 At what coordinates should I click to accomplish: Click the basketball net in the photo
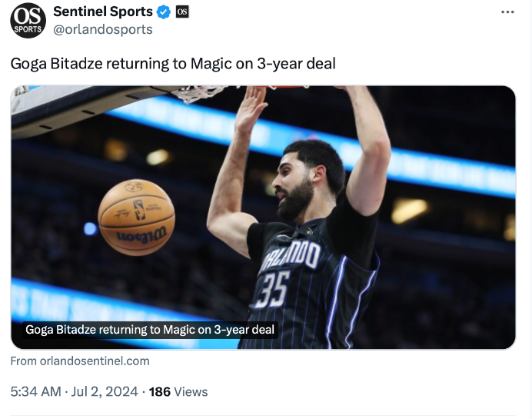tap(198, 93)
